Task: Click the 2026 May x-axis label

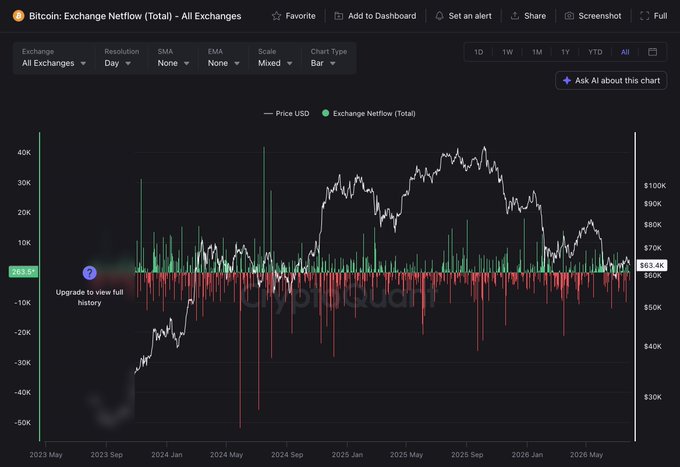Action: pos(586,455)
